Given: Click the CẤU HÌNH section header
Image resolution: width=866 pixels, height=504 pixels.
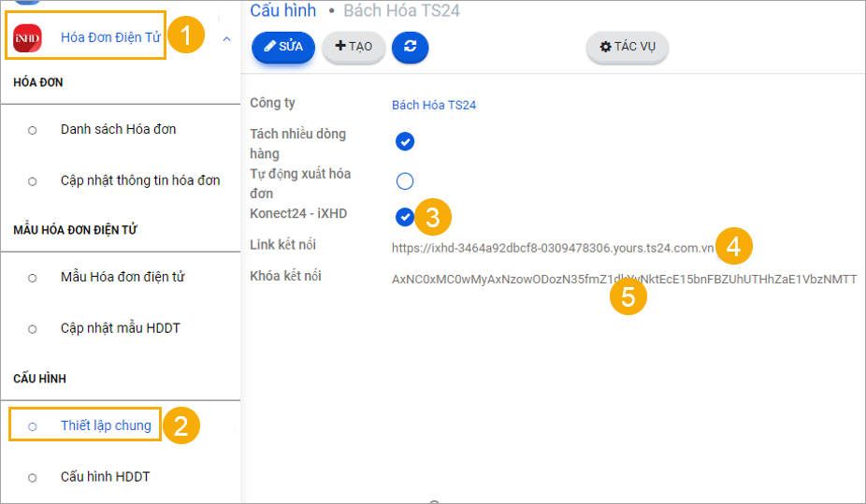Looking at the screenshot, I should 40,379.
